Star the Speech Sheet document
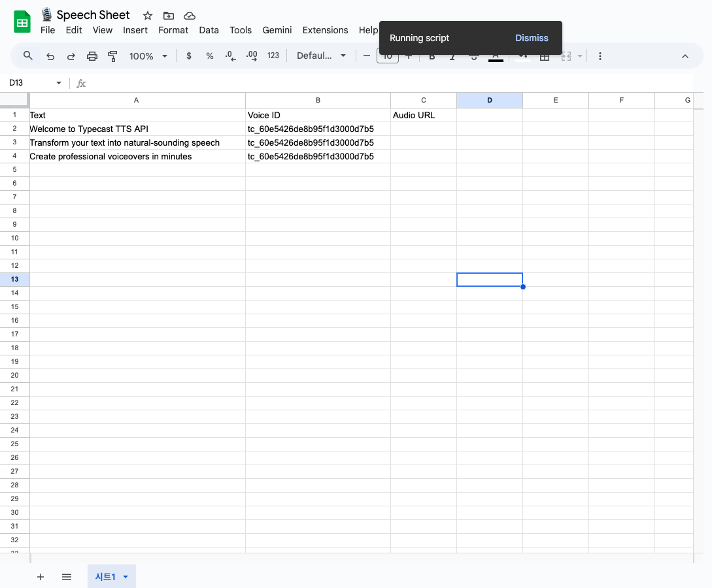This screenshot has width=712, height=588. (x=148, y=16)
